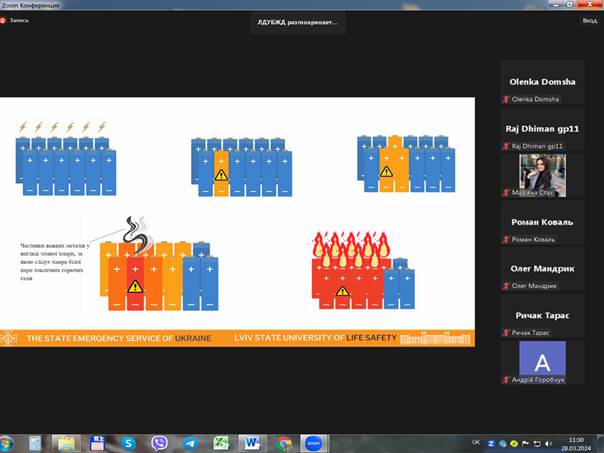Screen dimensions: 604x453
Task: Open Telegram from the taskbar
Action: (x=190, y=442)
